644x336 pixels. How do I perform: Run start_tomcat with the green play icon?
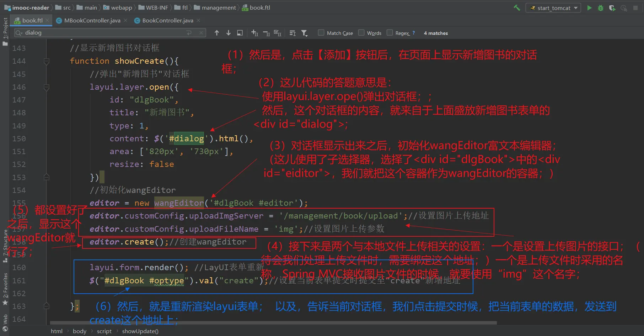(589, 8)
